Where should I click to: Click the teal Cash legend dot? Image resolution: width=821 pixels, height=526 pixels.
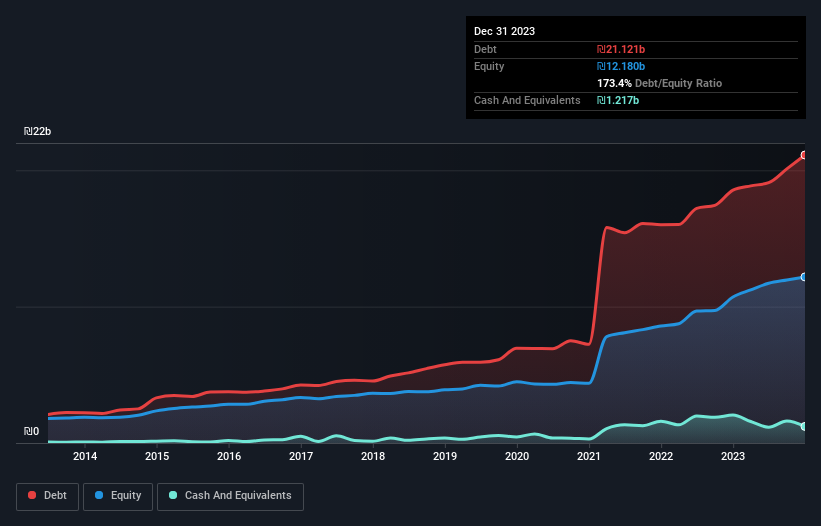coord(173,495)
